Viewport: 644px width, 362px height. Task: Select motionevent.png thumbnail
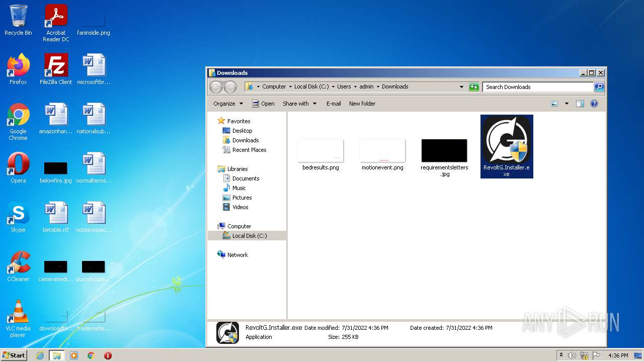382,155
